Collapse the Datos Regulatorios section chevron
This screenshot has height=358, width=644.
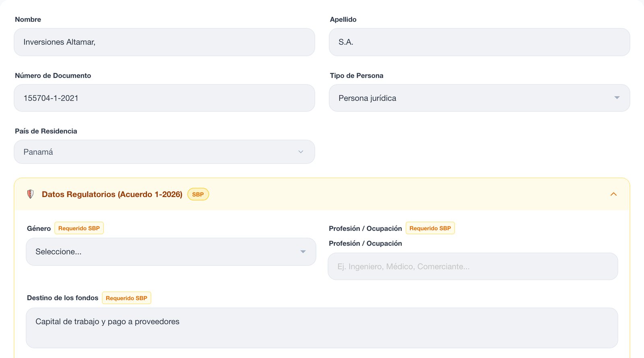pos(613,194)
